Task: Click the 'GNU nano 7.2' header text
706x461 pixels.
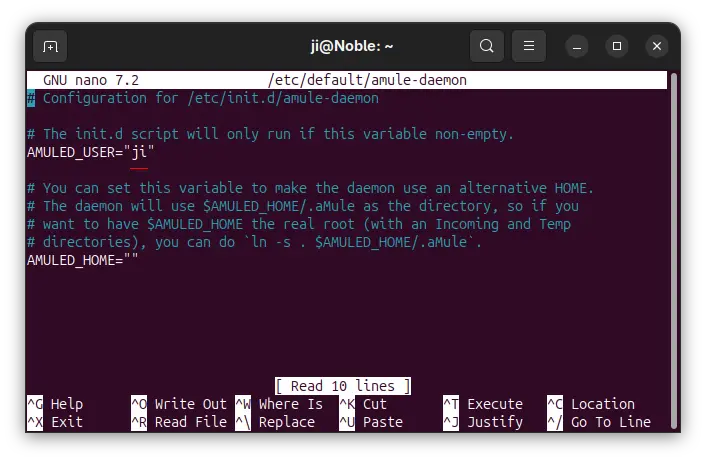Action: [91, 80]
